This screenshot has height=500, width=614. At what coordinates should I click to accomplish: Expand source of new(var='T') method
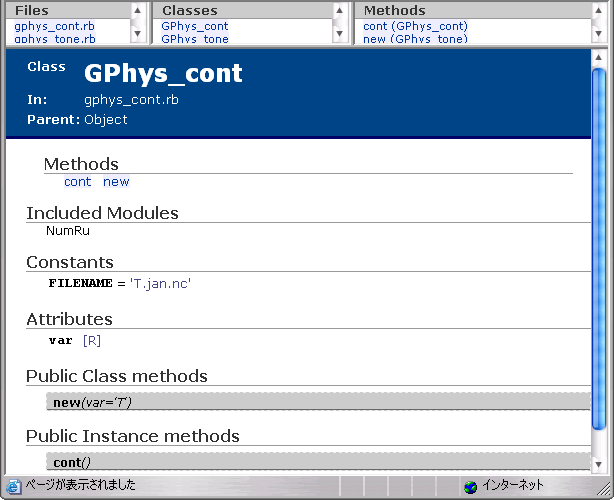pyautogui.click(x=92, y=402)
